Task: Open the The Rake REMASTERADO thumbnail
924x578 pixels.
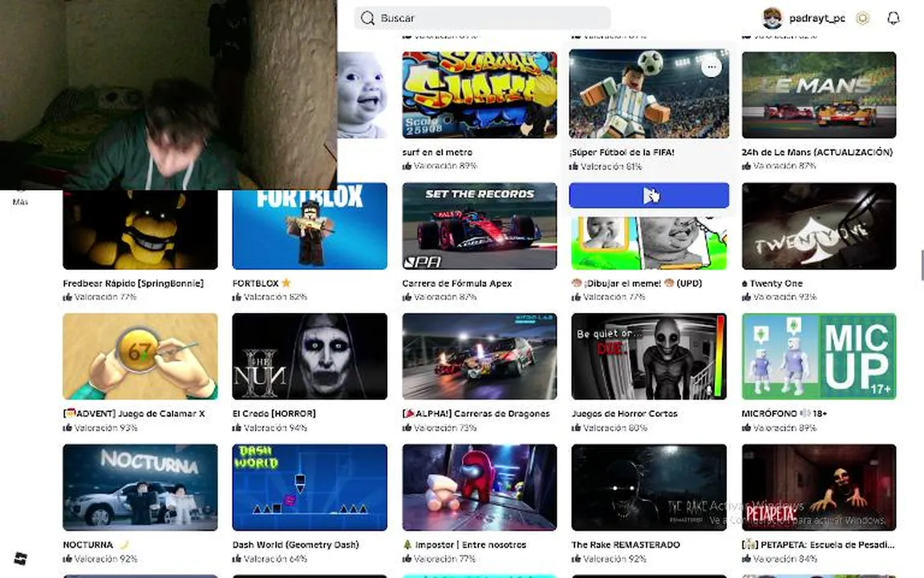Action: coord(649,487)
